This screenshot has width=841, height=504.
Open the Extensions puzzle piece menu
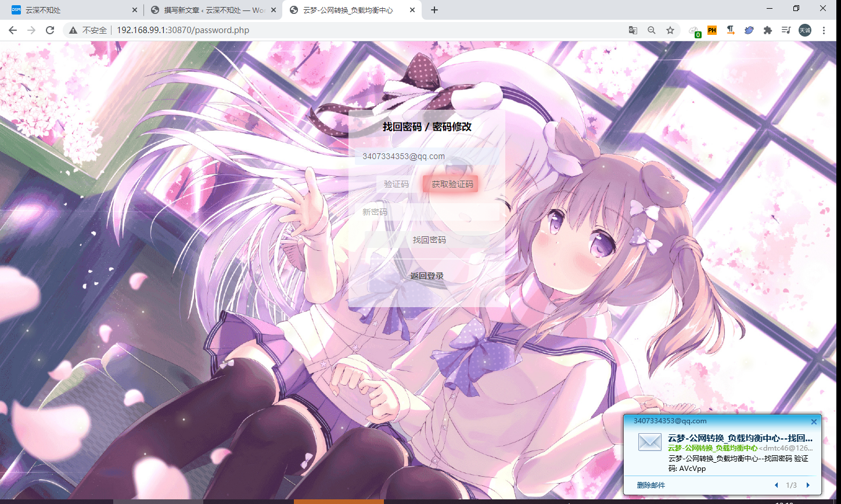tap(768, 30)
